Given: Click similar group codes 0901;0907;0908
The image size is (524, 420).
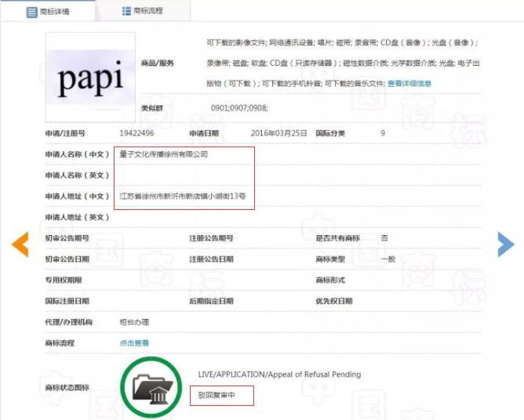Looking at the screenshot, I should 239,107.
